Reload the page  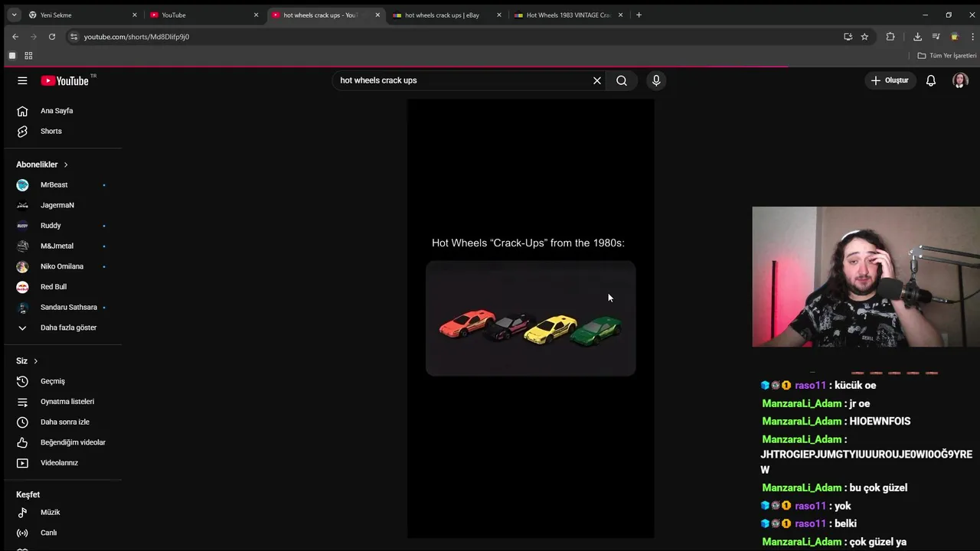(52, 37)
